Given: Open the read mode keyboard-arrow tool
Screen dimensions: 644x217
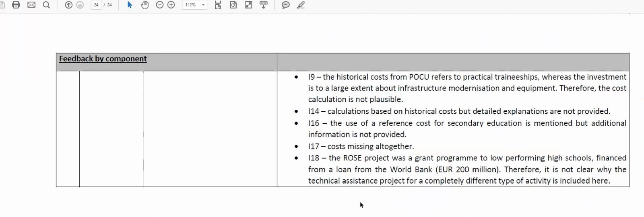Looking at the screenshot, I should tap(264, 5).
